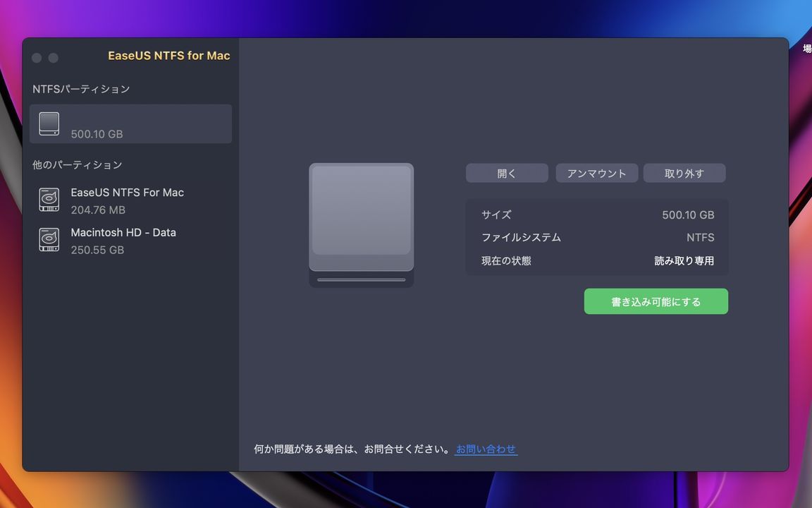Screen dimensions: 812x508
Task: Click the EaseUS NTFS for Mac title
Action: 169,56
